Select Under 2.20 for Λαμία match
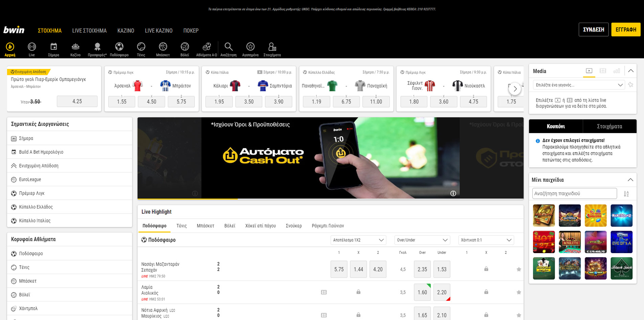Viewport: 644px width, 320px height. (x=442, y=292)
